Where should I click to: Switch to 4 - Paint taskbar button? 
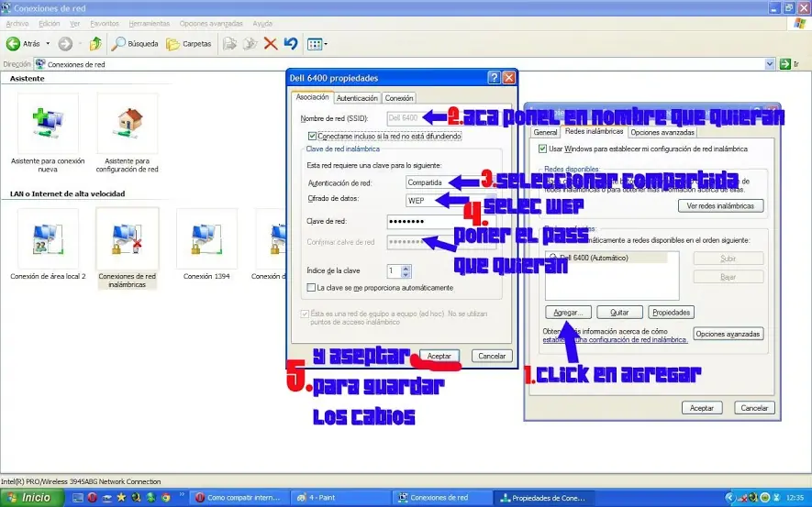point(340,498)
